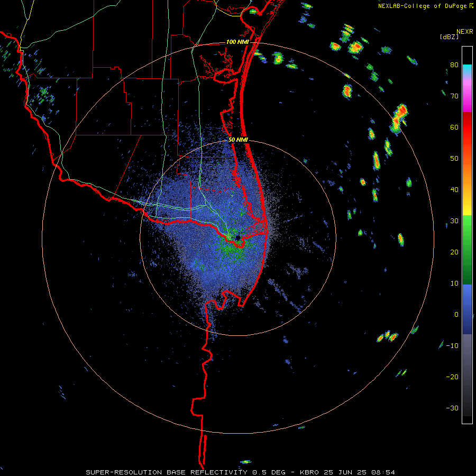Click the KBRO radar site black center dot

(238, 237)
